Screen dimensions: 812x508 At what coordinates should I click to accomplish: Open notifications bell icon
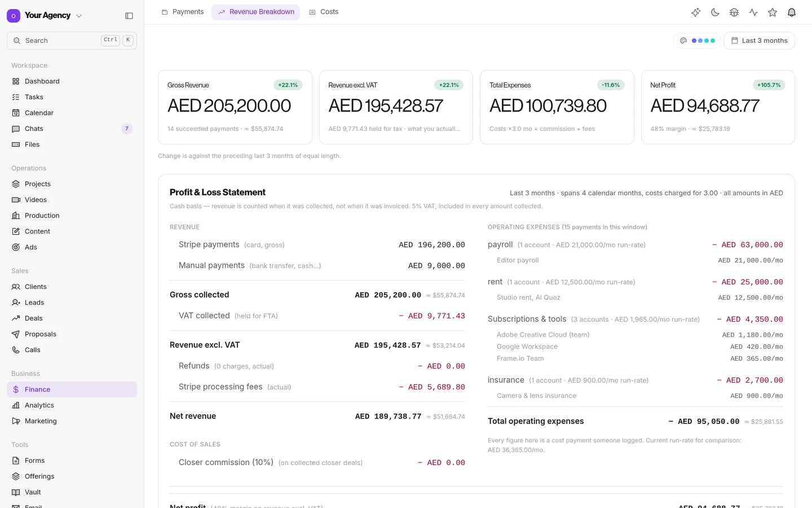tap(792, 12)
